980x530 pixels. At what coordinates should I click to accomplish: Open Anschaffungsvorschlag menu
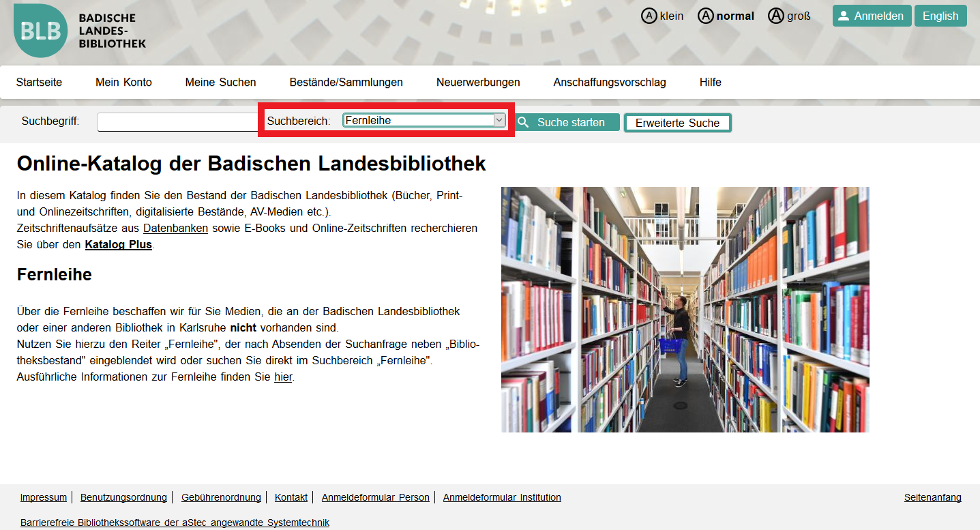coord(610,83)
